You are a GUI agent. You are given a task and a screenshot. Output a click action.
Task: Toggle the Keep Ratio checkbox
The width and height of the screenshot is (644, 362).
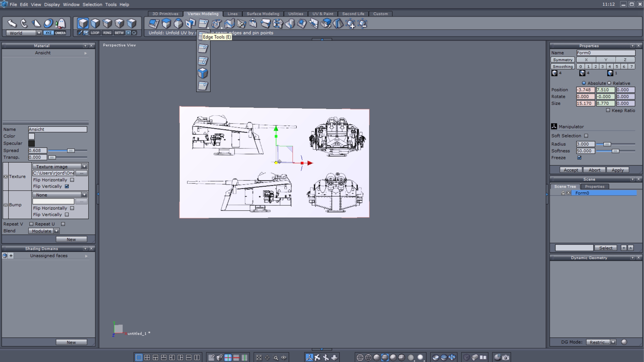click(x=608, y=110)
